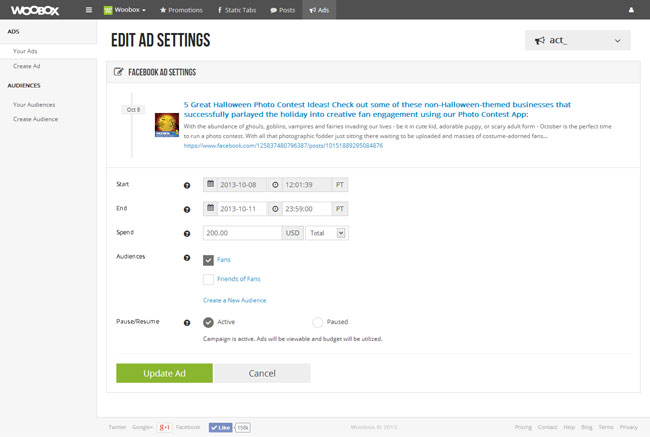Open the Halloween post thumbnail image

(167, 125)
